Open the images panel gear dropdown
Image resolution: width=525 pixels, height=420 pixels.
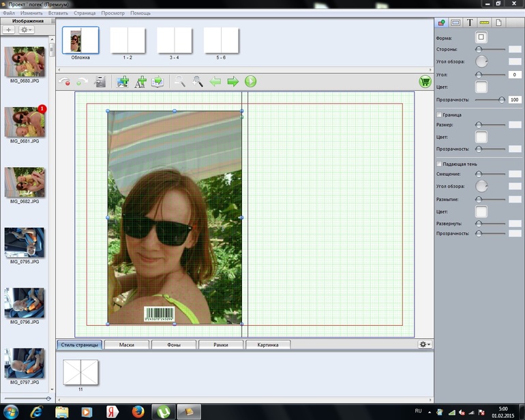point(27,30)
